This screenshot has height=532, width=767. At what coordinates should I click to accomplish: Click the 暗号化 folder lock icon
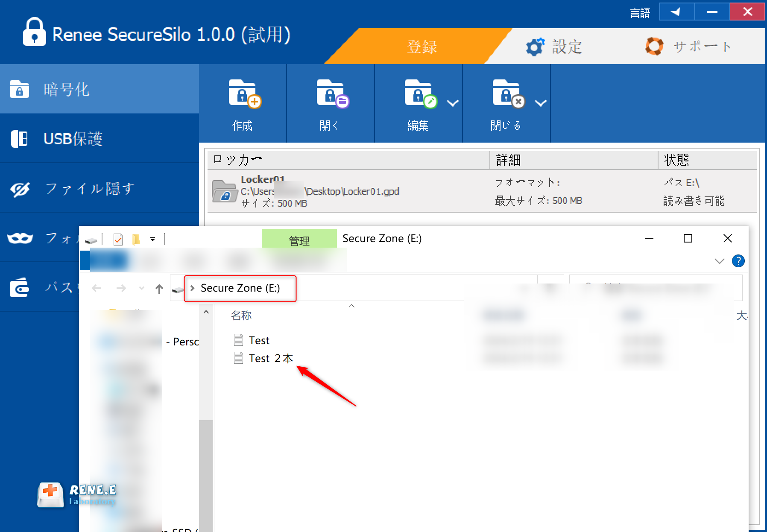(x=20, y=89)
